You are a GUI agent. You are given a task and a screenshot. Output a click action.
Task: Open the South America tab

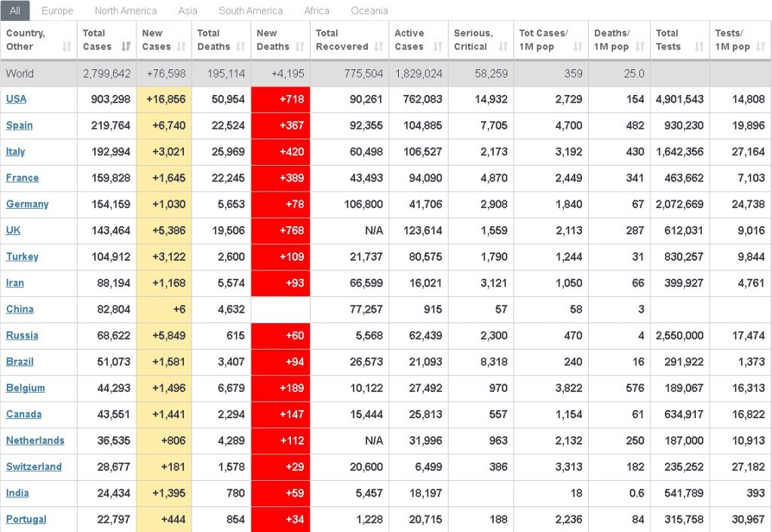[x=250, y=11]
